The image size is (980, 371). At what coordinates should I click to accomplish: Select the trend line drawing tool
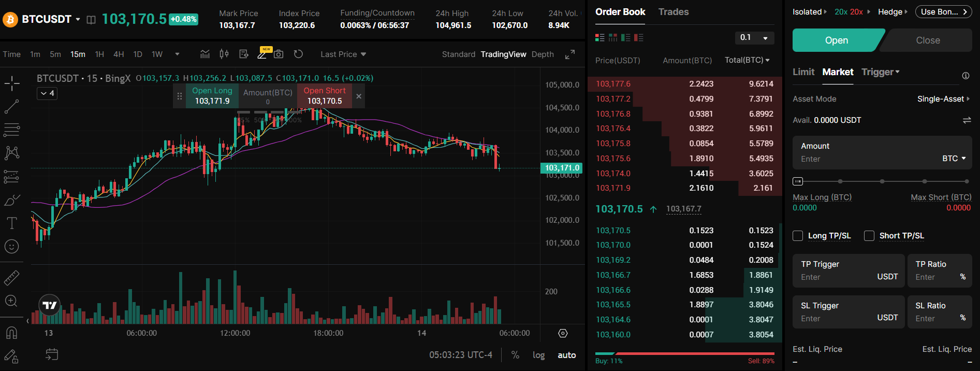click(x=11, y=107)
